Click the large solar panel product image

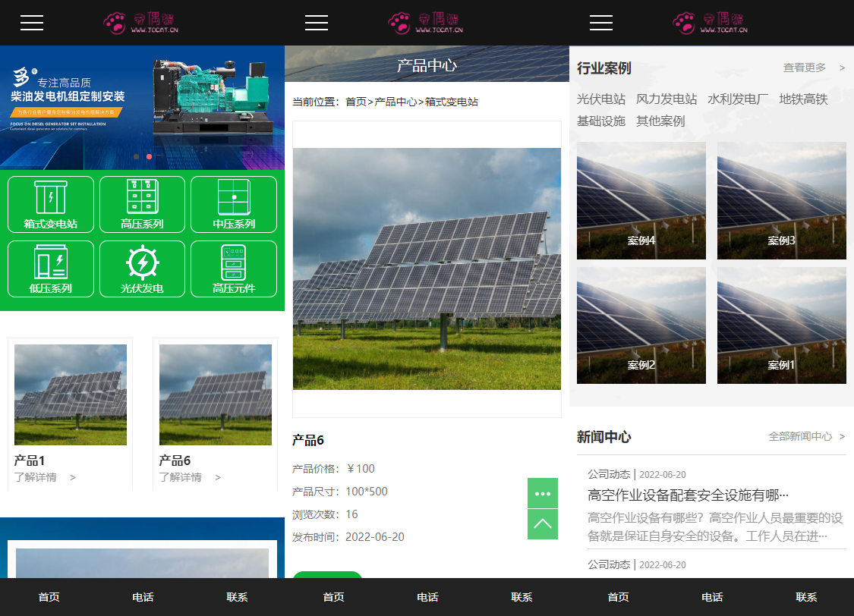point(427,269)
